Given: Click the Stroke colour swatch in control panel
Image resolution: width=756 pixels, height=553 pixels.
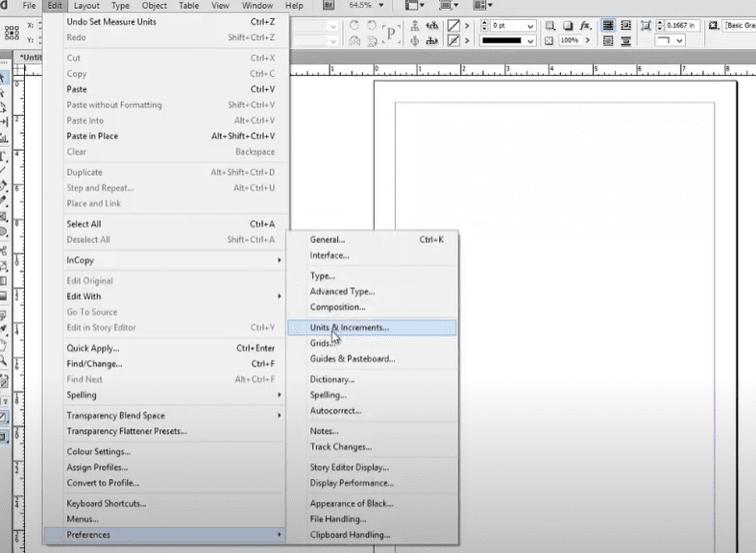Looking at the screenshot, I should pos(453,41).
